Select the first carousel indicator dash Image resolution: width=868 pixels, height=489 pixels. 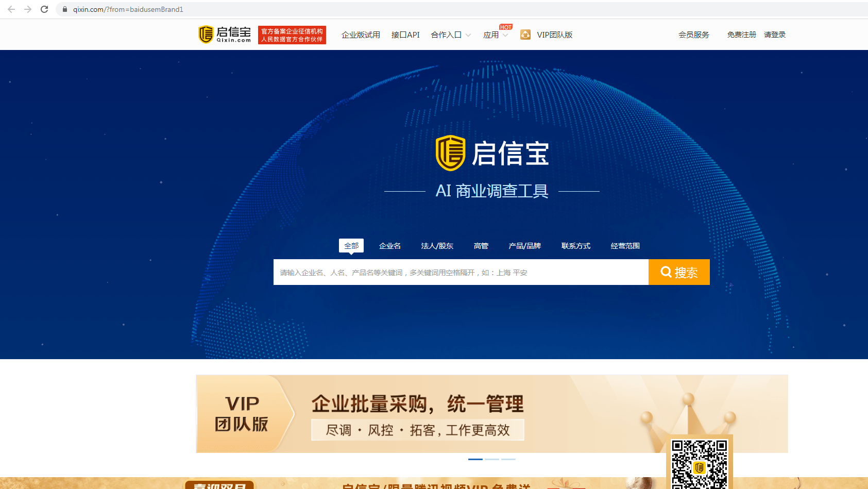(x=475, y=459)
